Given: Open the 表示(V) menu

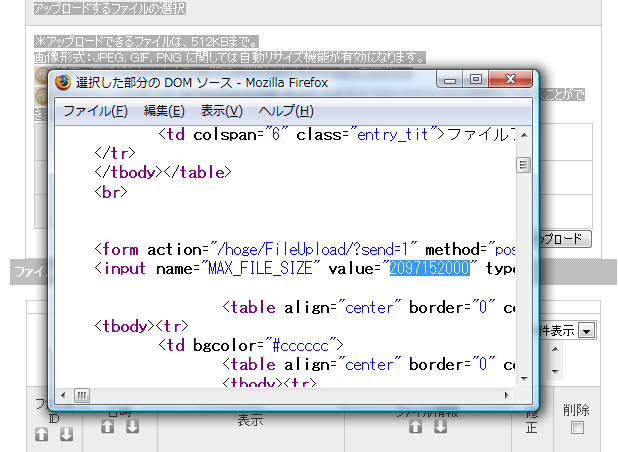Looking at the screenshot, I should [x=222, y=111].
